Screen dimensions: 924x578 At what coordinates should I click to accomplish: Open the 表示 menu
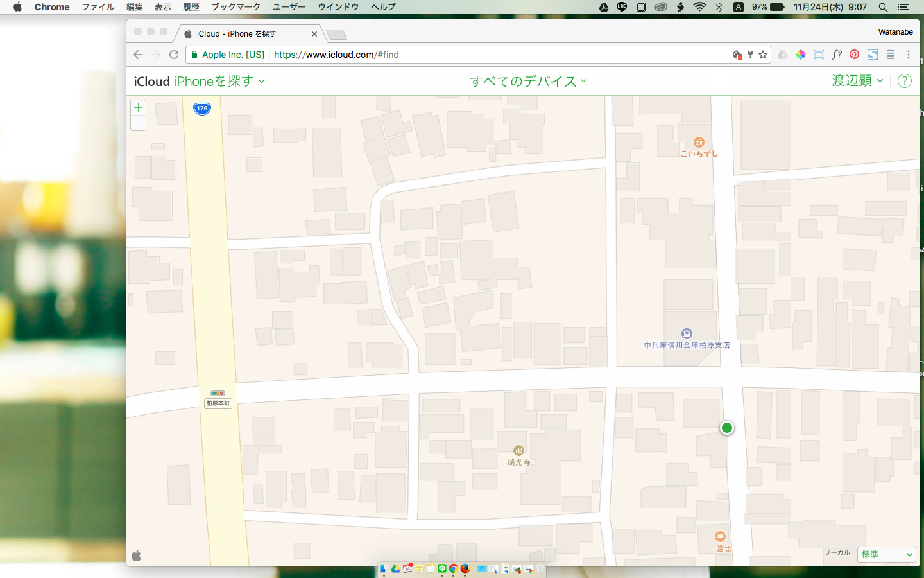[x=163, y=7]
